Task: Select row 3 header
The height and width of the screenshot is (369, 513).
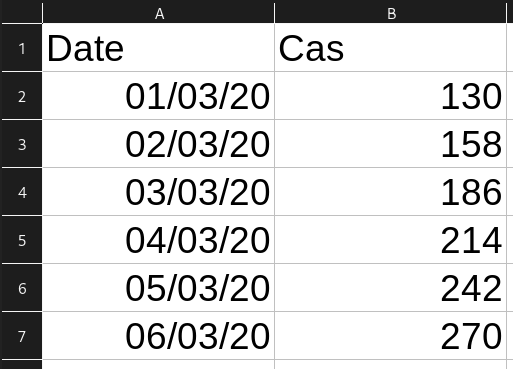Action: pos(22,144)
